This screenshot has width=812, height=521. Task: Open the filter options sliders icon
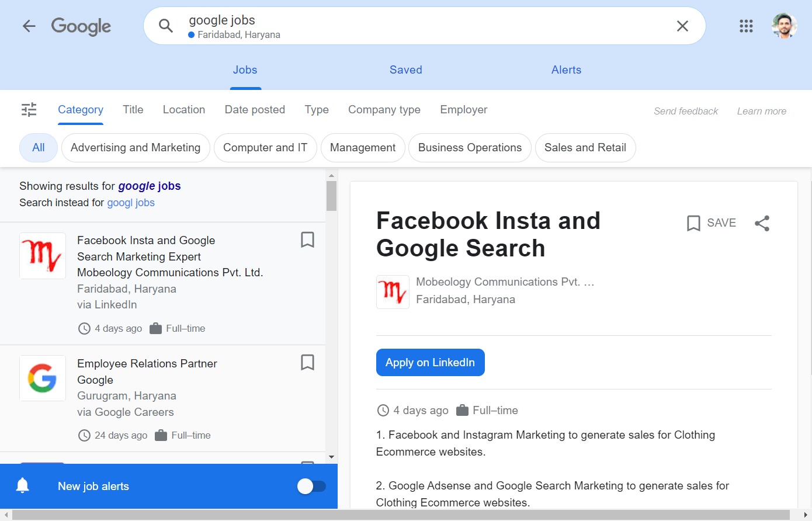pyautogui.click(x=29, y=110)
